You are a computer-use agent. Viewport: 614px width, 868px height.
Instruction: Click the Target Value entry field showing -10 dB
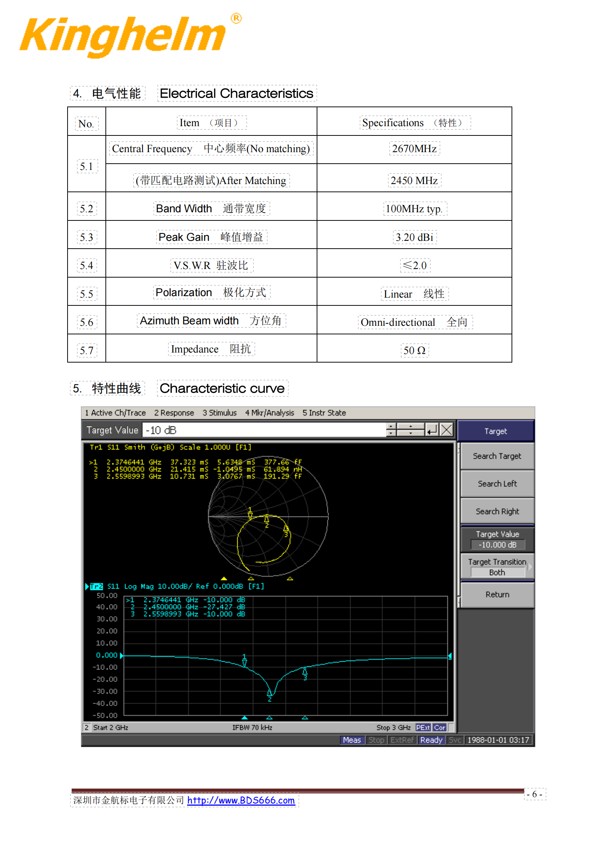point(264,430)
